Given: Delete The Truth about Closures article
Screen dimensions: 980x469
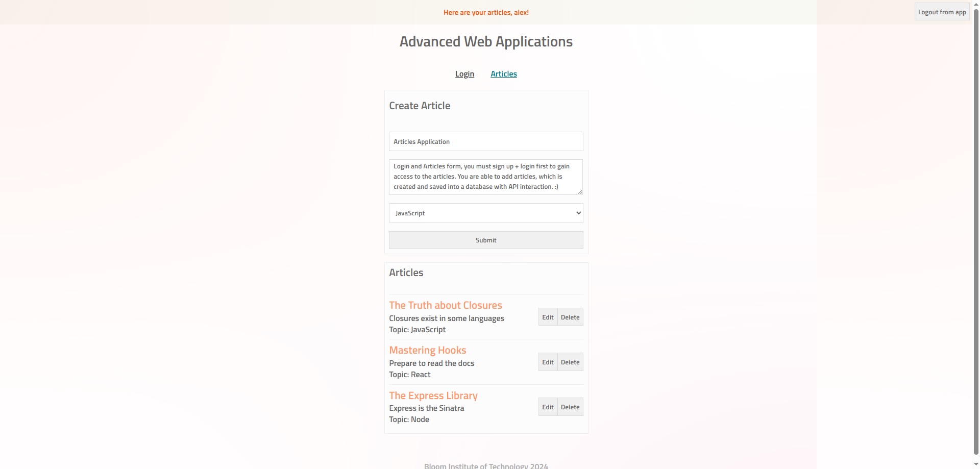Looking at the screenshot, I should click(570, 317).
